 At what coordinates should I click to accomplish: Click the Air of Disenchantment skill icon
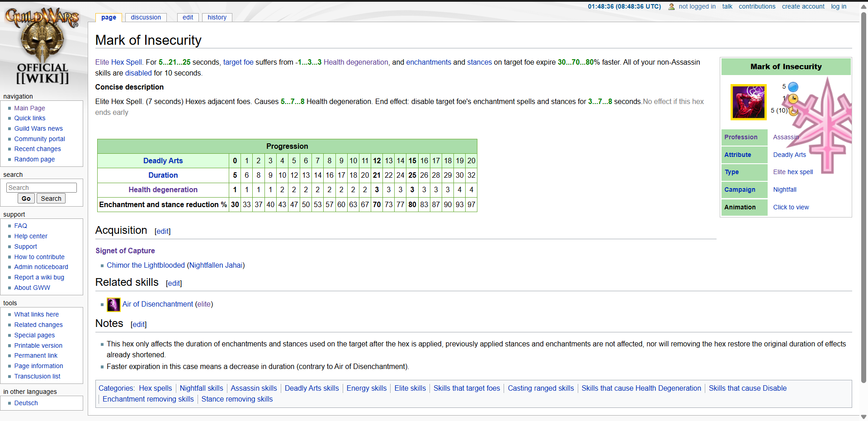pyautogui.click(x=113, y=304)
